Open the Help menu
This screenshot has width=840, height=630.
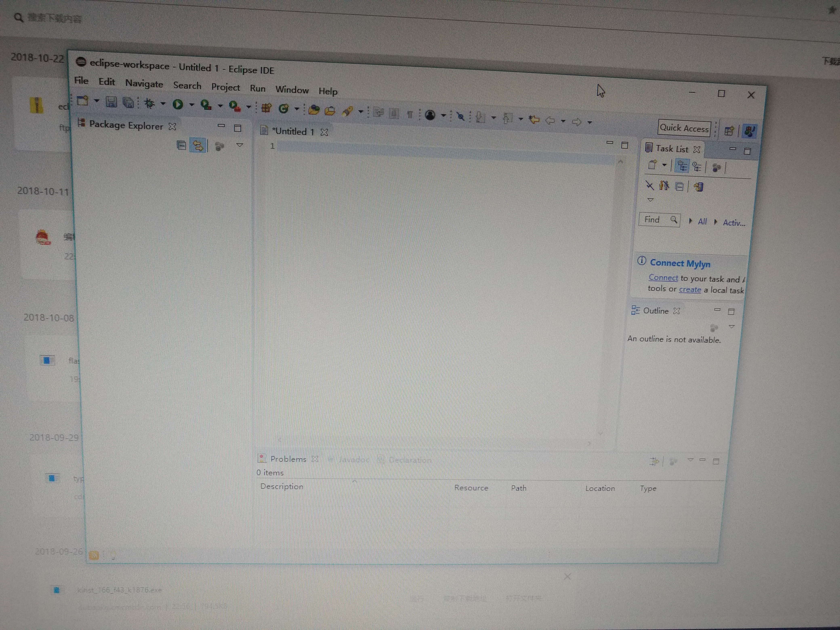[328, 91]
